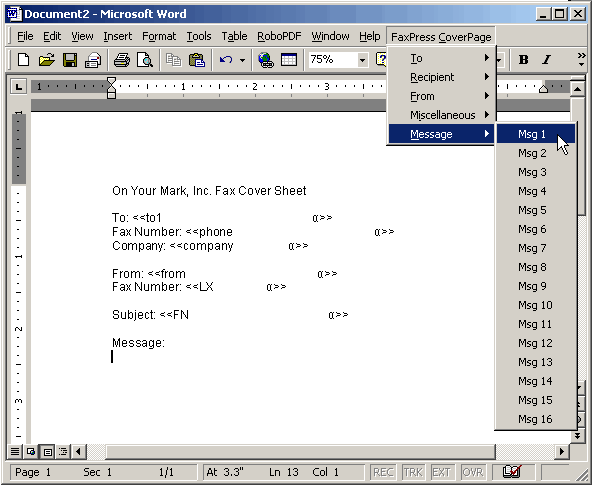Open the Window menu
592x485 pixels.
coord(330,36)
